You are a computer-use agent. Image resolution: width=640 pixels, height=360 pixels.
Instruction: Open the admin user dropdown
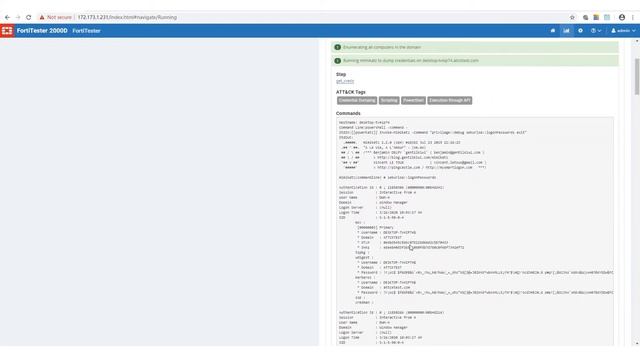pyautogui.click(x=623, y=31)
